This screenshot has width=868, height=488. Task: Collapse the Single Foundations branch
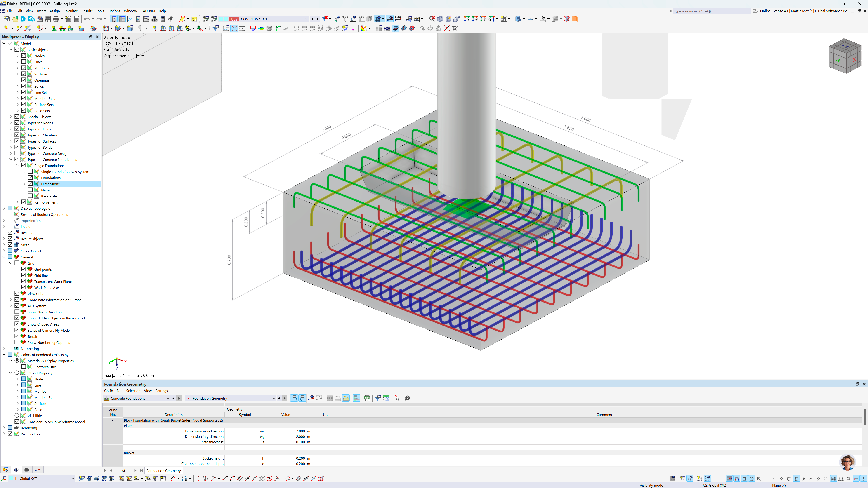point(18,165)
